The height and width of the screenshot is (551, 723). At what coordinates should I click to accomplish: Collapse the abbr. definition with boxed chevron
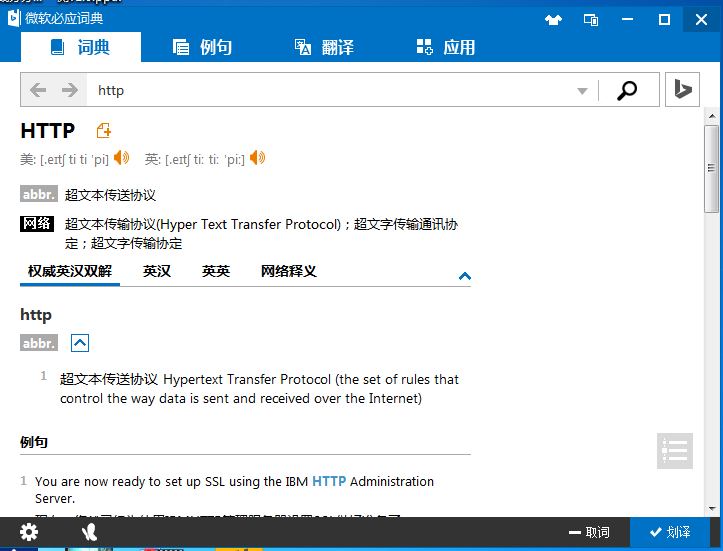point(80,343)
